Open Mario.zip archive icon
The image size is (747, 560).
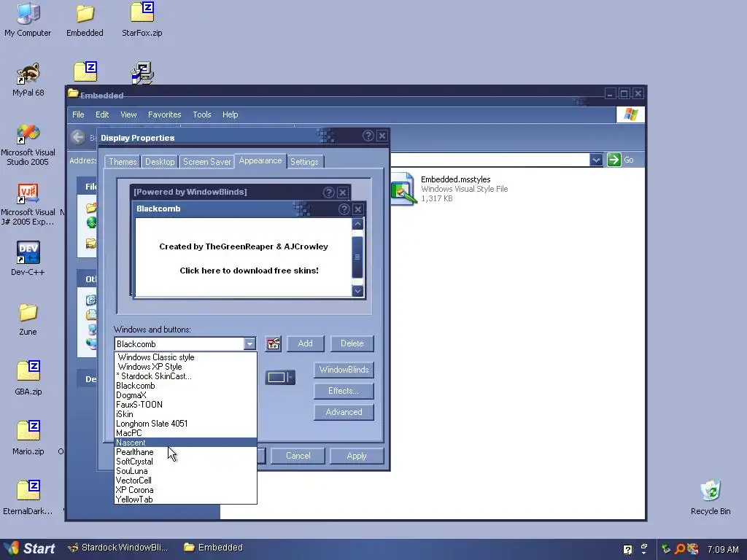pyautogui.click(x=28, y=437)
